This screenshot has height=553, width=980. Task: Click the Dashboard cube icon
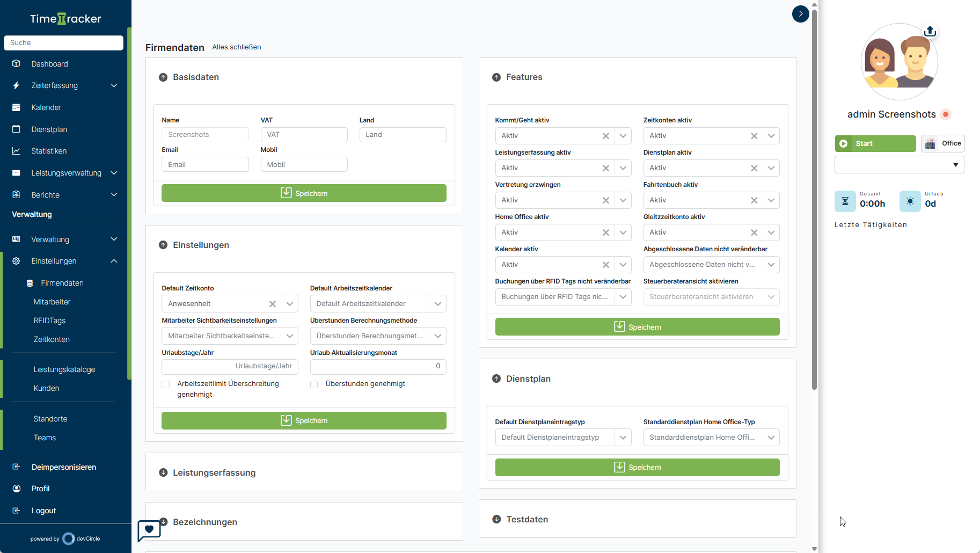[x=16, y=63]
